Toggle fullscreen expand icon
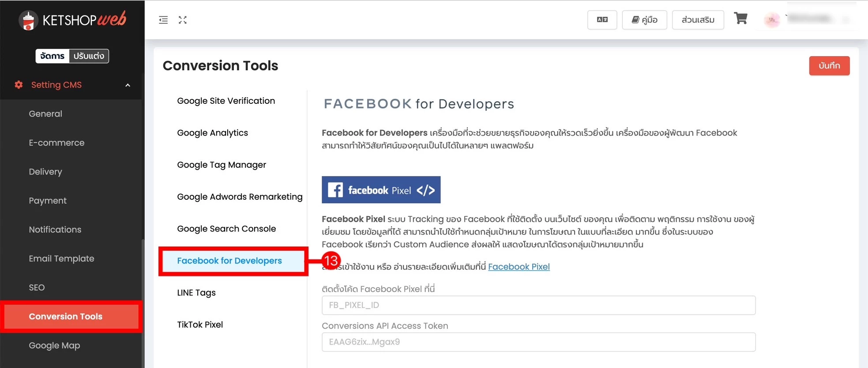 pyautogui.click(x=183, y=20)
